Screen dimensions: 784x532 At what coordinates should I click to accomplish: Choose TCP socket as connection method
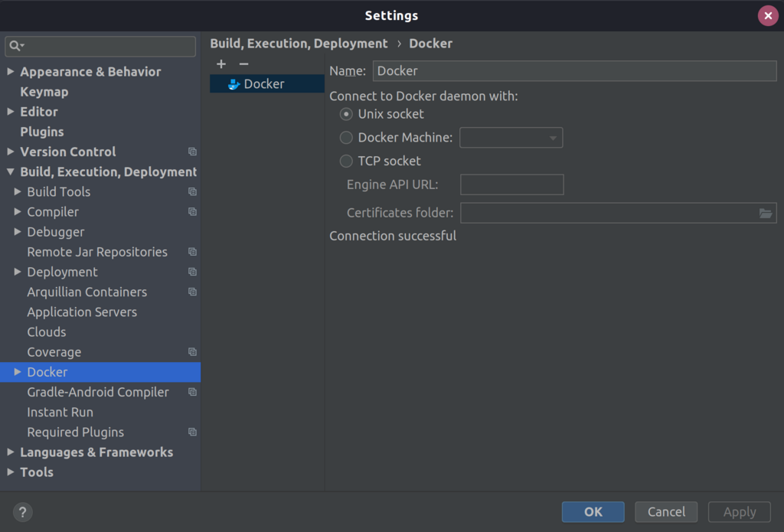345,161
